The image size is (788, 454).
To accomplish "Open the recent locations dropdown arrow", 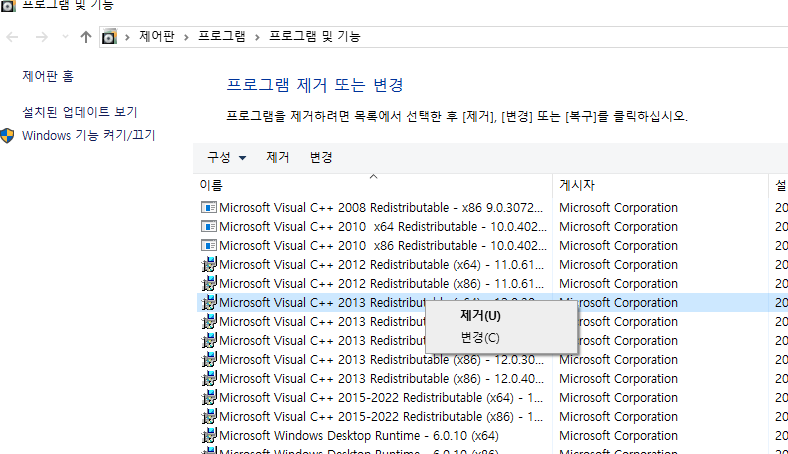I will pyautogui.click(x=65, y=37).
